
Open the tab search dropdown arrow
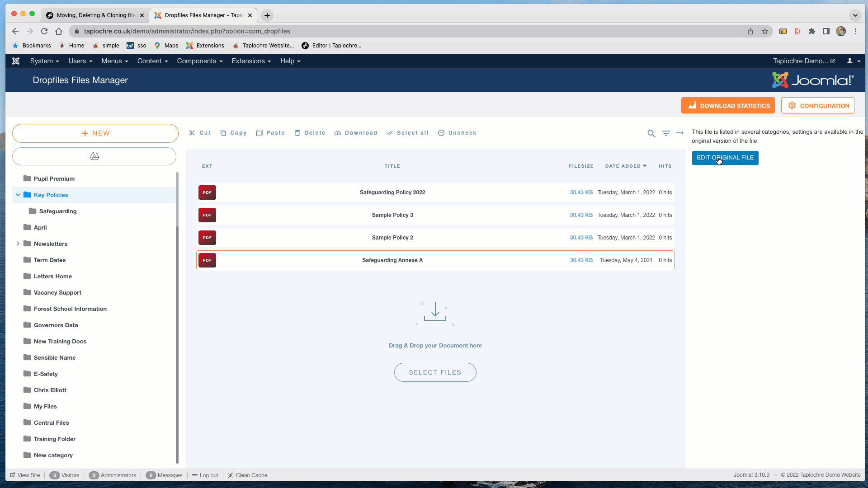click(855, 15)
